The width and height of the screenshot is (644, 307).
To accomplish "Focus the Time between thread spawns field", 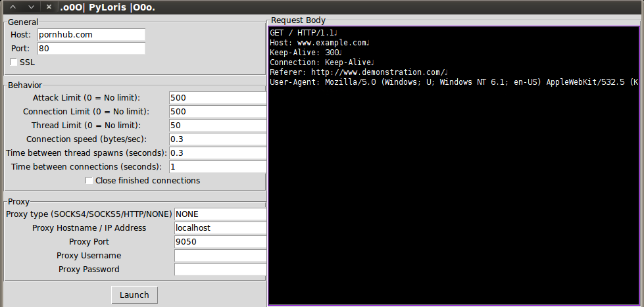I will [x=216, y=153].
